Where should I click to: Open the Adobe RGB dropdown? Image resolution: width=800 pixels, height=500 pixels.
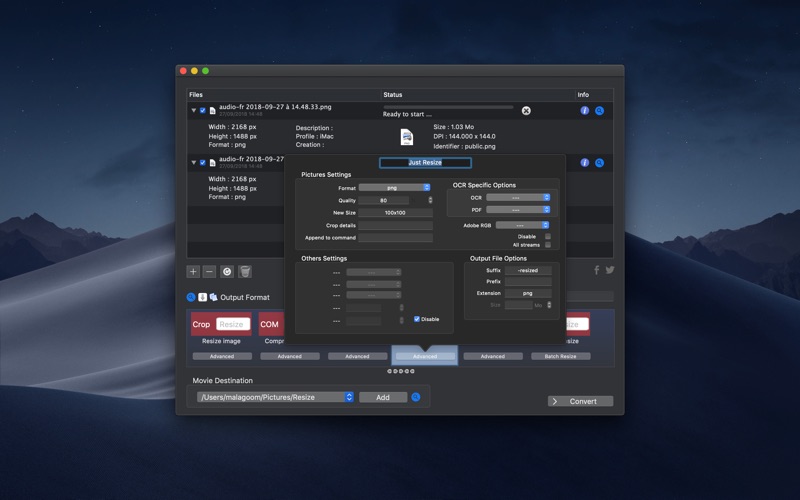coord(522,225)
